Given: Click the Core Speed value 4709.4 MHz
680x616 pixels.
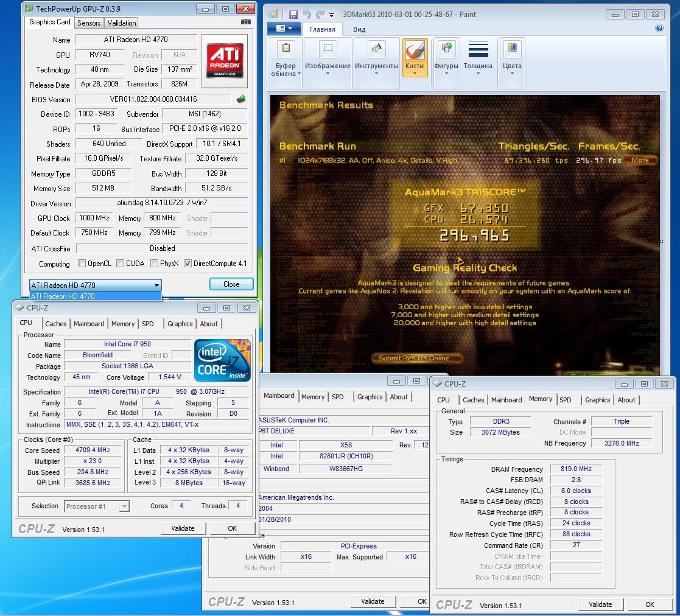Looking at the screenshot, I should tap(93, 450).
